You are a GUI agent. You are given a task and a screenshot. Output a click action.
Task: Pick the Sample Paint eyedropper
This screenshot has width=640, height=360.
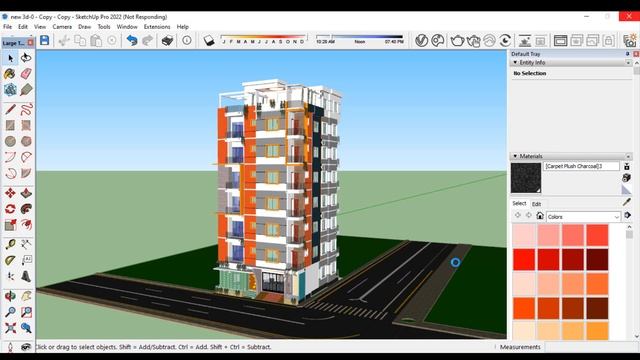click(627, 202)
